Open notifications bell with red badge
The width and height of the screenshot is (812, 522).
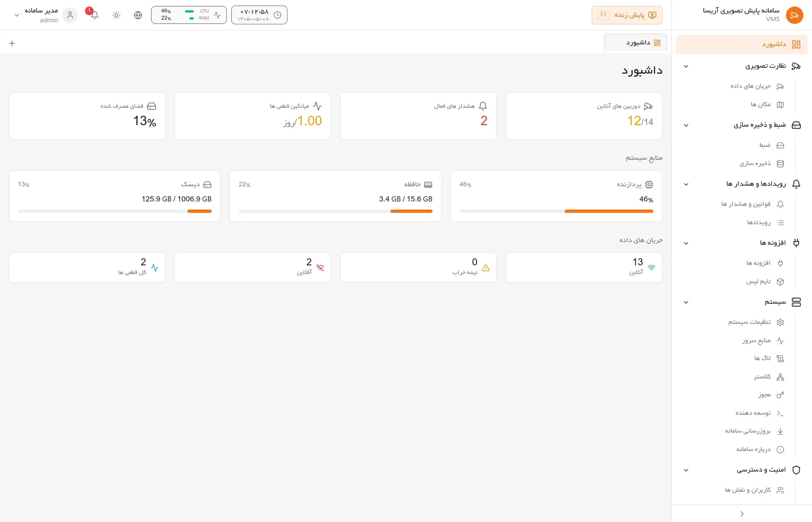click(94, 14)
